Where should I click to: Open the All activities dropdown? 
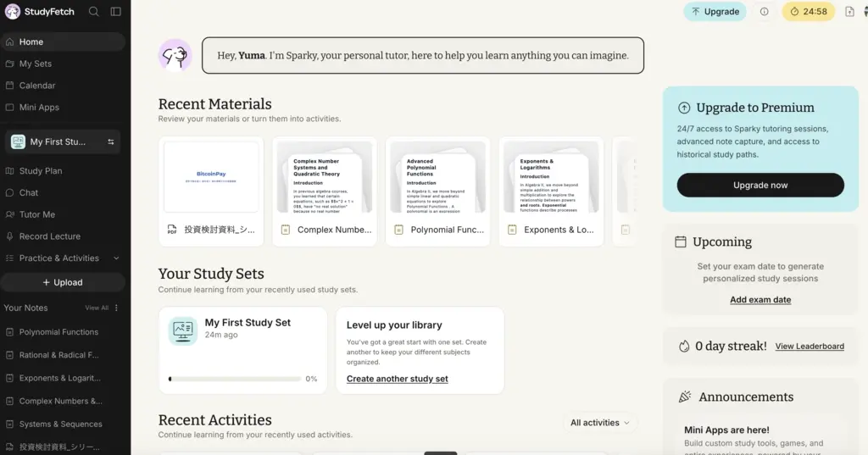click(600, 423)
